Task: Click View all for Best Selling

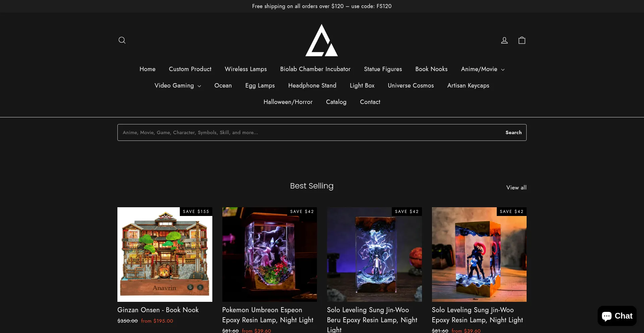Action: coord(516,187)
